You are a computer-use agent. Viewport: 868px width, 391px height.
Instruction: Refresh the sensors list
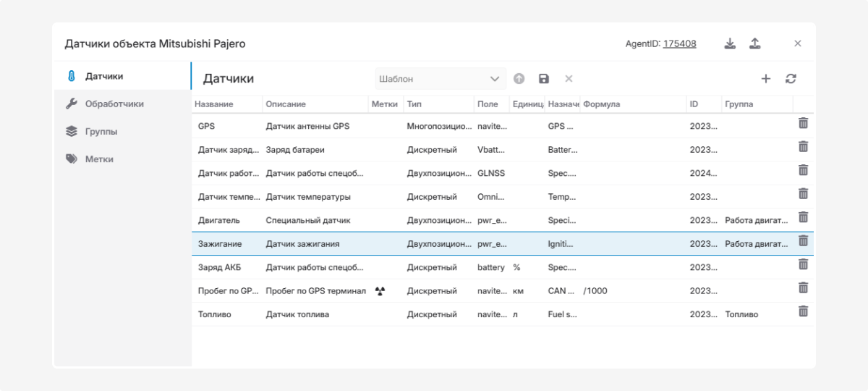[x=791, y=79]
